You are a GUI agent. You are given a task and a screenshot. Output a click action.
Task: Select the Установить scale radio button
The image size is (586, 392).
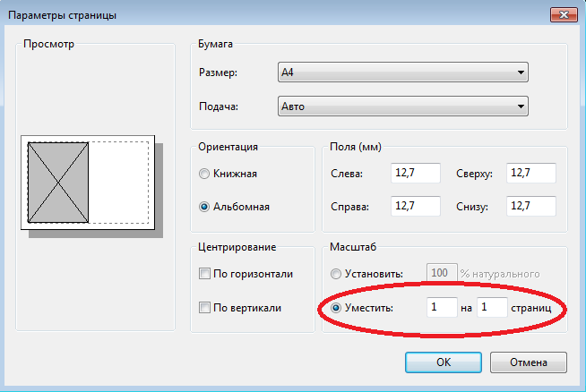click(x=337, y=274)
